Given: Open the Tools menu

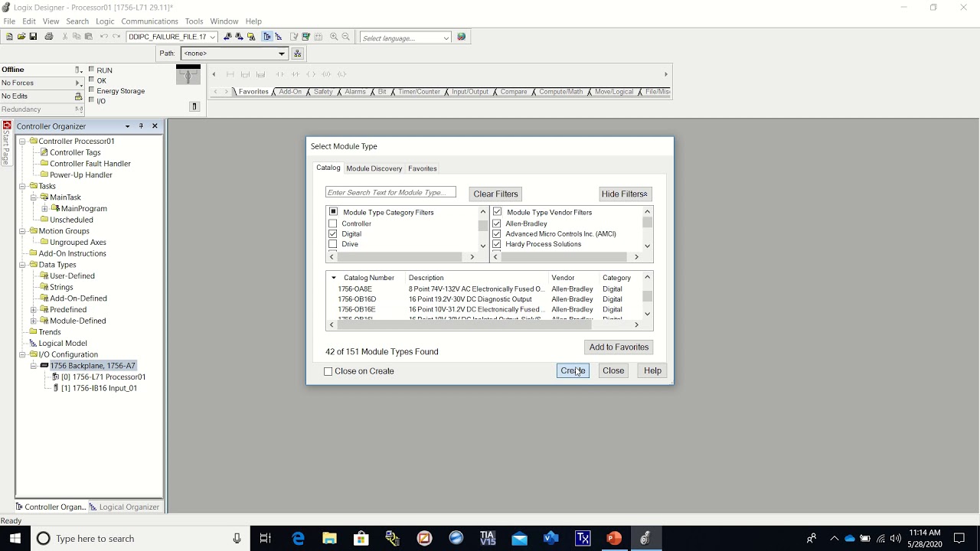Looking at the screenshot, I should (194, 21).
